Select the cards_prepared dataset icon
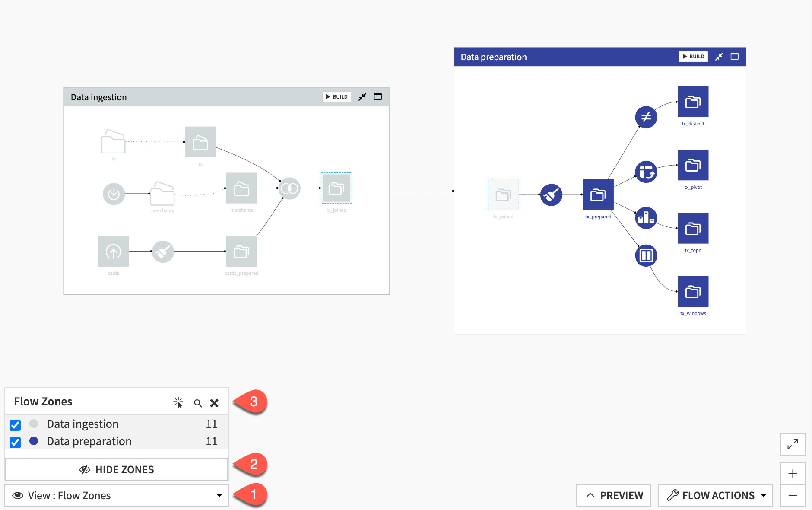The width and height of the screenshot is (812, 510). [241, 251]
